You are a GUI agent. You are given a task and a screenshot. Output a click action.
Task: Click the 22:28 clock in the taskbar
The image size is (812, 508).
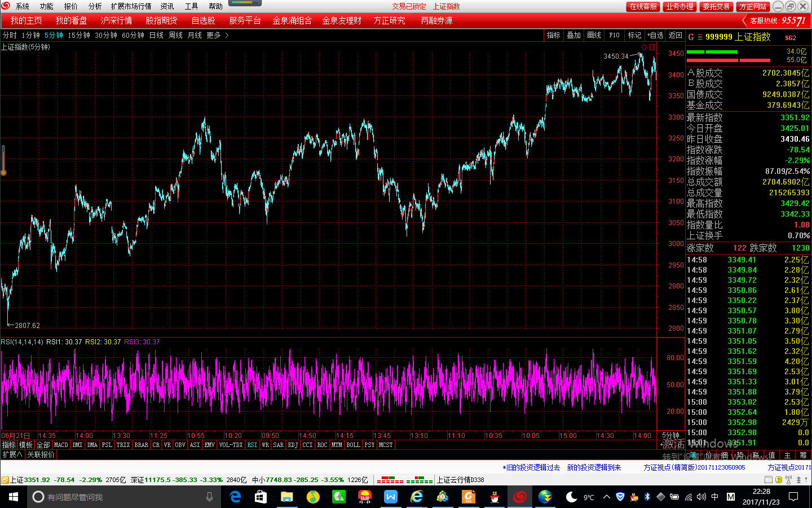point(761,497)
